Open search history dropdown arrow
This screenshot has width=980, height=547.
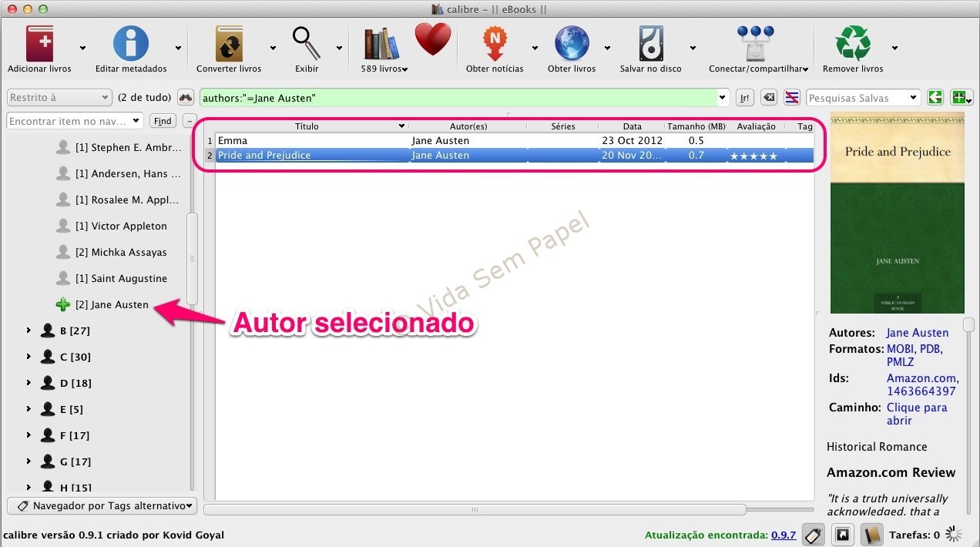[x=722, y=98]
